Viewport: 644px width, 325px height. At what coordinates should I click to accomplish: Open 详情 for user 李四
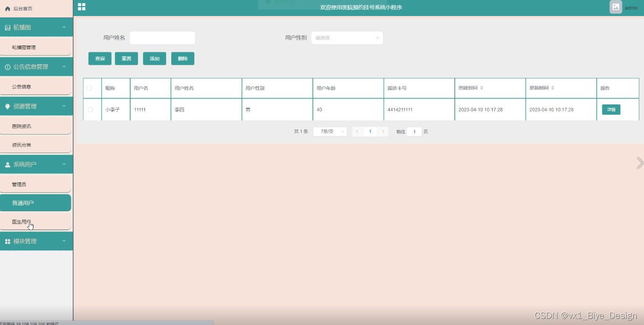click(x=611, y=110)
